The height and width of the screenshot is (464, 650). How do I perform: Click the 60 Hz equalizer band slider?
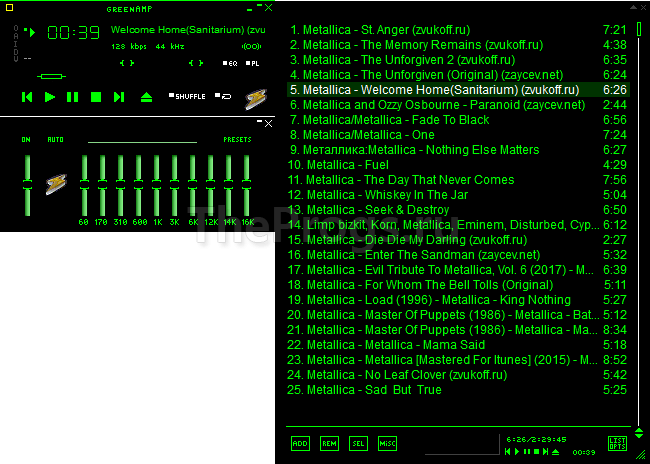83,185
